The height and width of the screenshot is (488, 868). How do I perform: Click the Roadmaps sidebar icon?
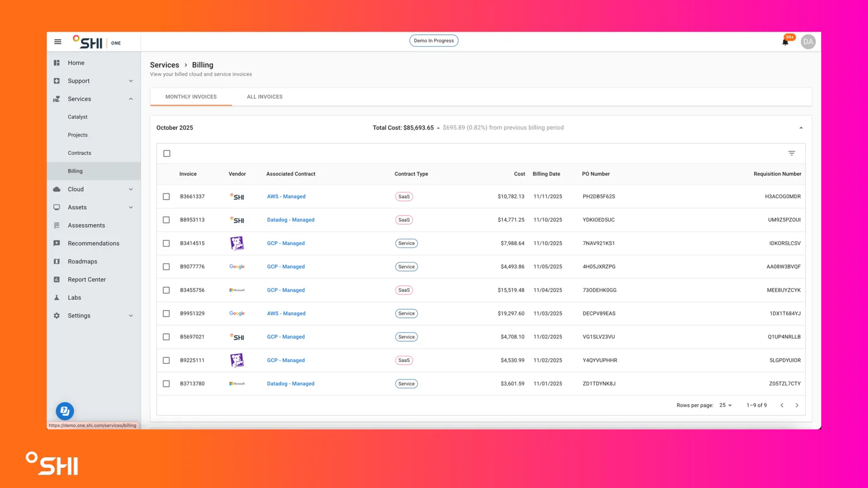56,261
